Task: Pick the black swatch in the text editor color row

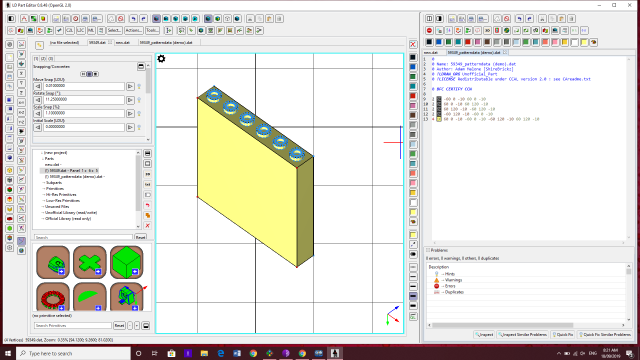Action: click(x=429, y=42)
